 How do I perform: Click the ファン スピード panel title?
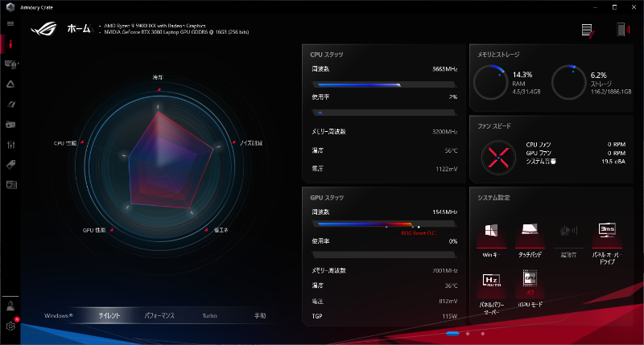(x=494, y=126)
